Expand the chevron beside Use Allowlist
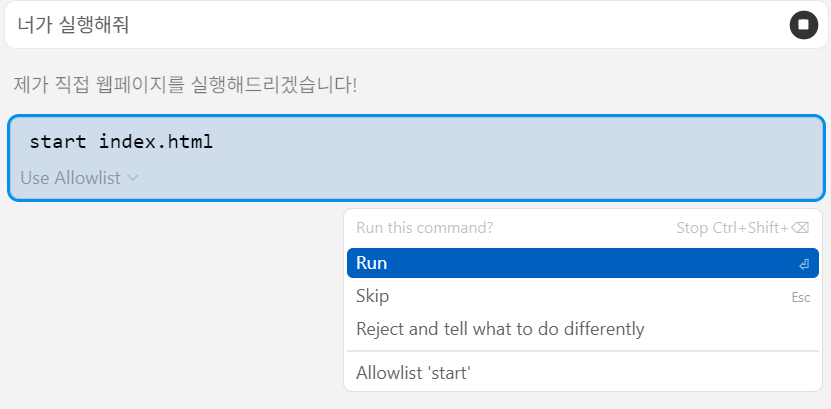 (x=132, y=178)
